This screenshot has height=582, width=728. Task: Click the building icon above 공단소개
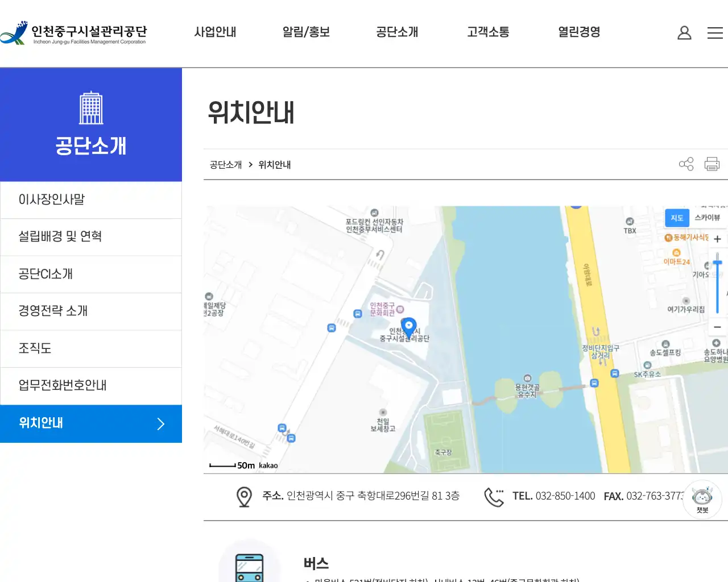coord(91,107)
